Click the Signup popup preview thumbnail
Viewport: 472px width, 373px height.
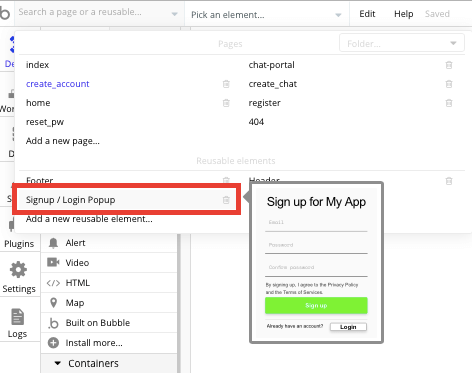tap(316, 263)
